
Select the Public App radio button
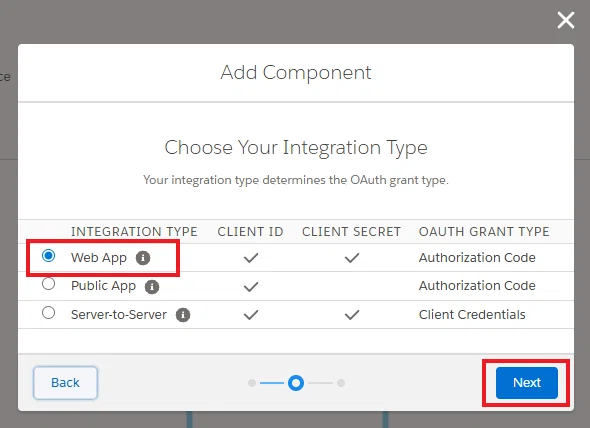[49, 284]
